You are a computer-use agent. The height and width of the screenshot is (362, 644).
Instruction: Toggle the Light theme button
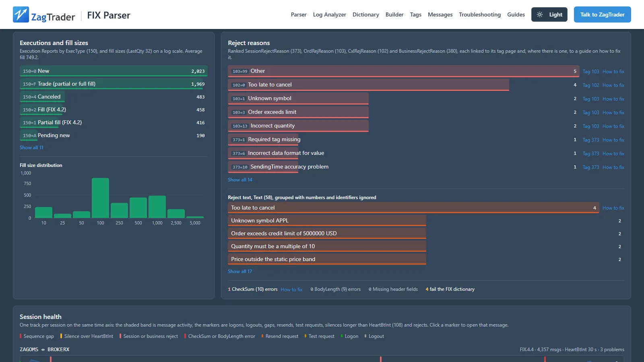click(x=549, y=14)
